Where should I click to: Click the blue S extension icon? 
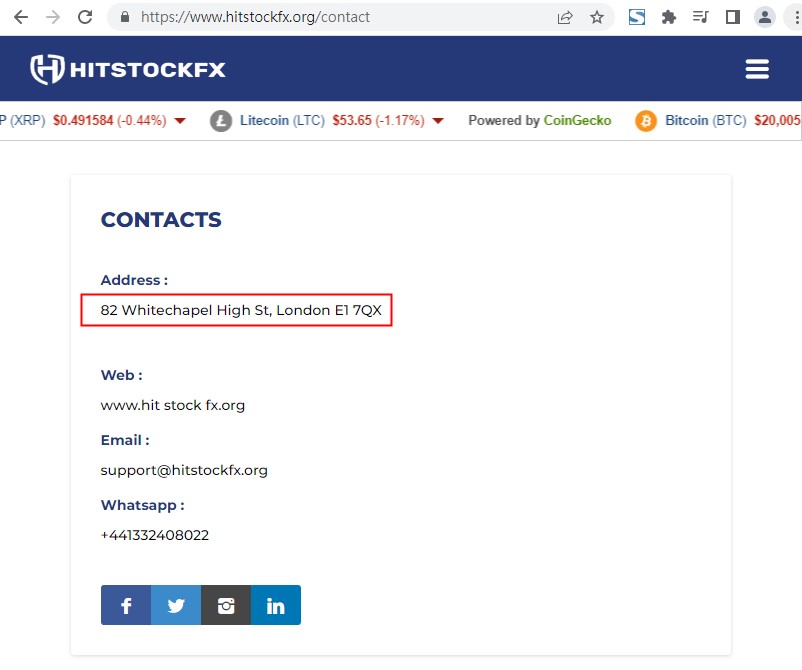(637, 17)
